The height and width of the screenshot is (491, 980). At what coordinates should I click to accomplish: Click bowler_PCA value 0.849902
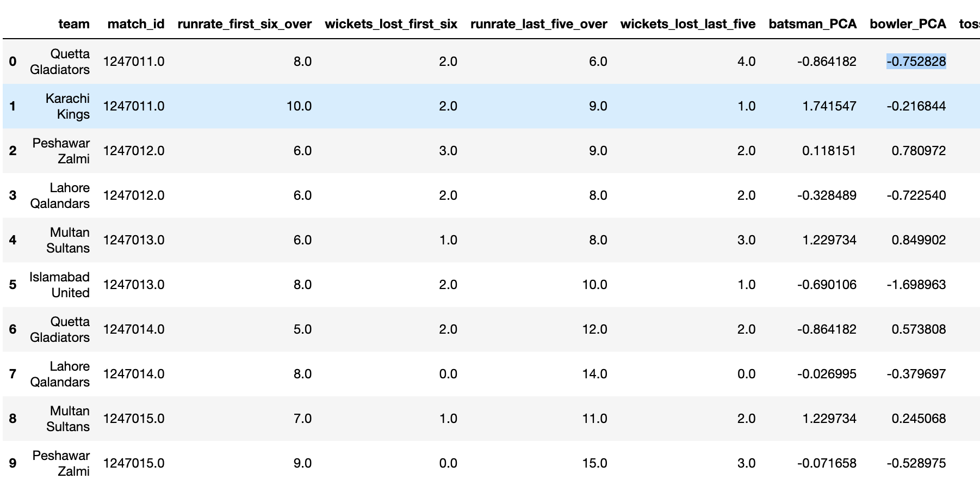pos(919,240)
